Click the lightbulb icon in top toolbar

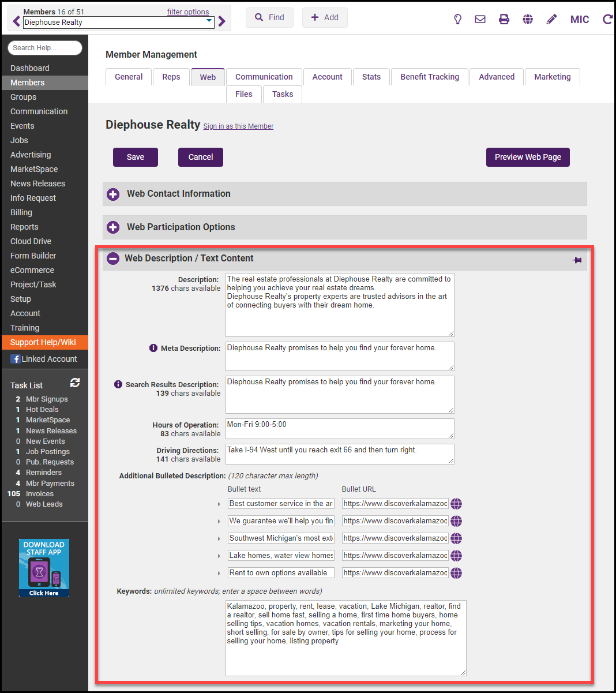click(458, 19)
